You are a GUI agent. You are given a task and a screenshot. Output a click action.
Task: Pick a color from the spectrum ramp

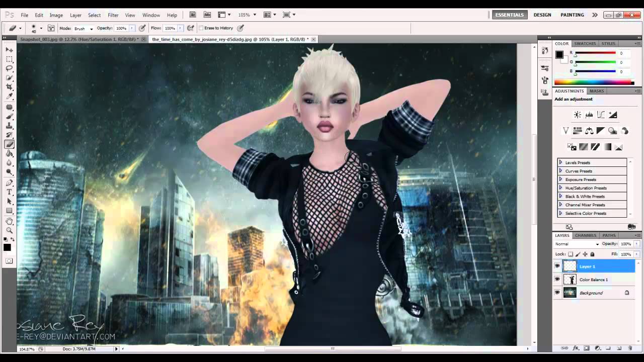pos(594,82)
